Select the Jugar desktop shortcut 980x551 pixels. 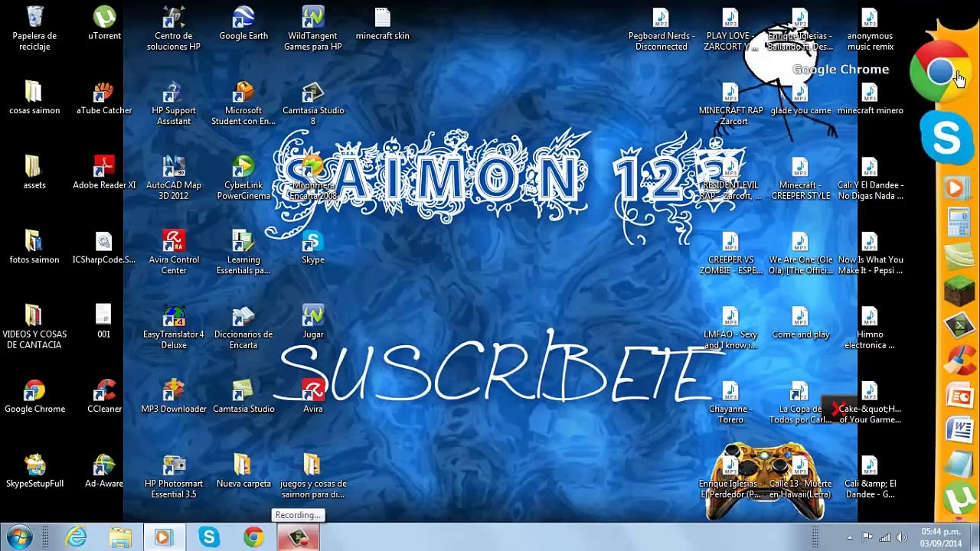coord(313,321)
